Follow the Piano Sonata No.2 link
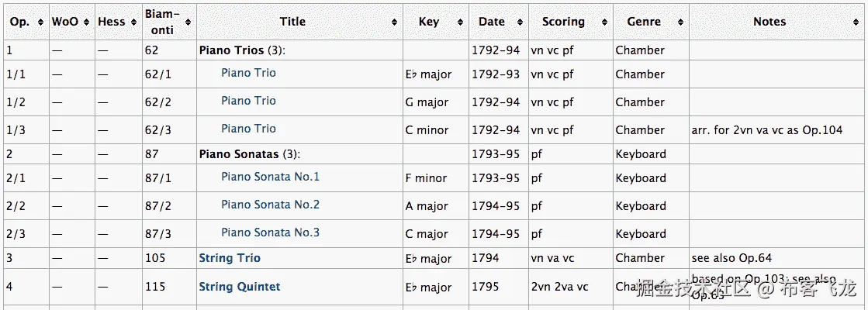Viewport: 868px width, 310px height. 270,205
